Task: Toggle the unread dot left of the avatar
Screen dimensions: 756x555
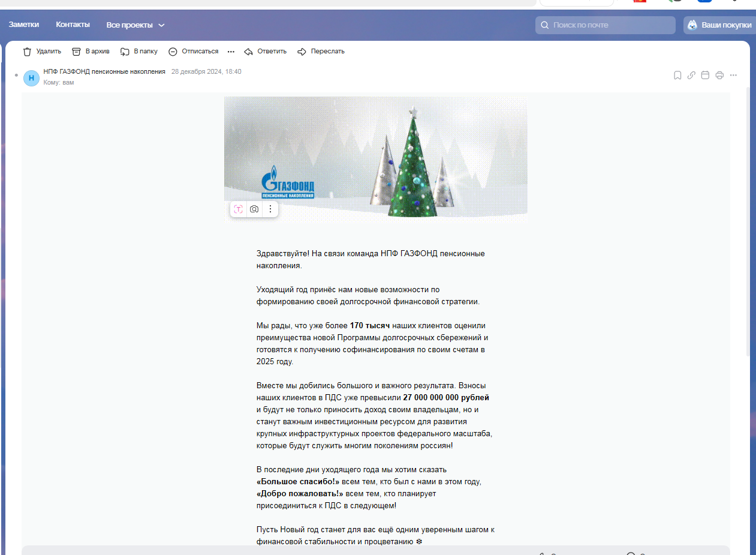Action: [x=16, y=77]
